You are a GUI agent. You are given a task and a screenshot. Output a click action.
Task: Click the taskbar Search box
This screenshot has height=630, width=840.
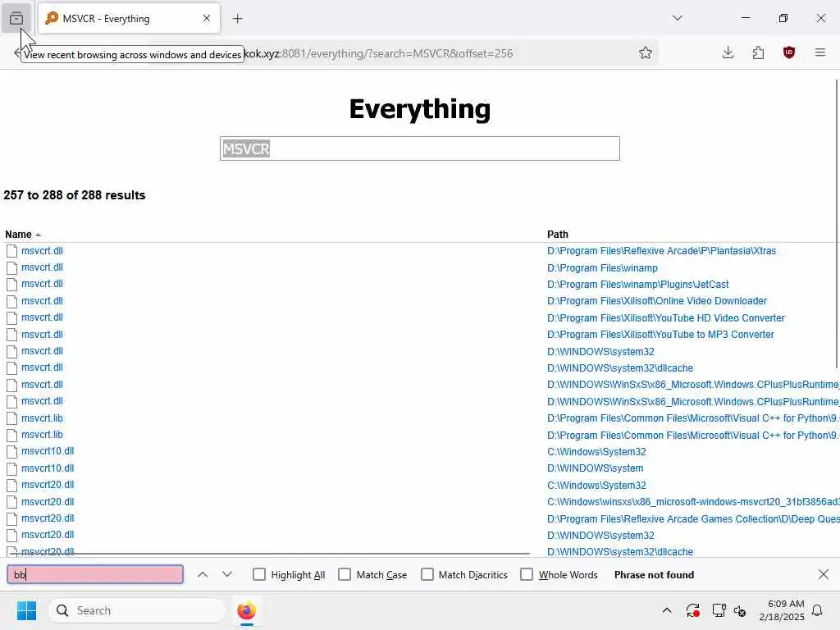pyautogui.click(x=137, y=610)
